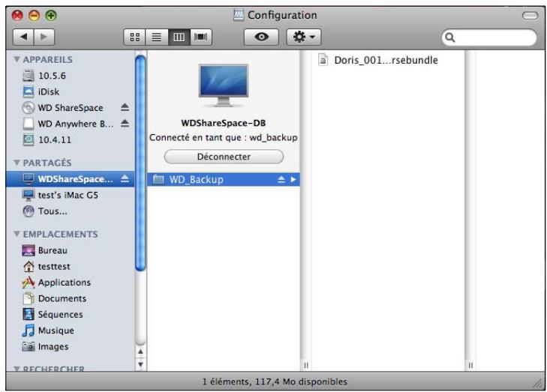The image size is (547, 392).
Task: Select WD ShareSpace disc icon
Action: [29, 107]
